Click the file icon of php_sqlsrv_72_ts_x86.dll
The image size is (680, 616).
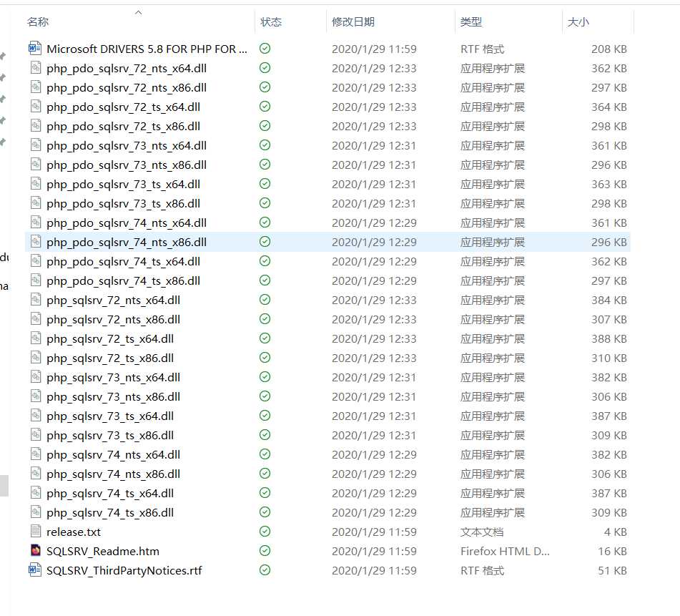tap(36, 358)
